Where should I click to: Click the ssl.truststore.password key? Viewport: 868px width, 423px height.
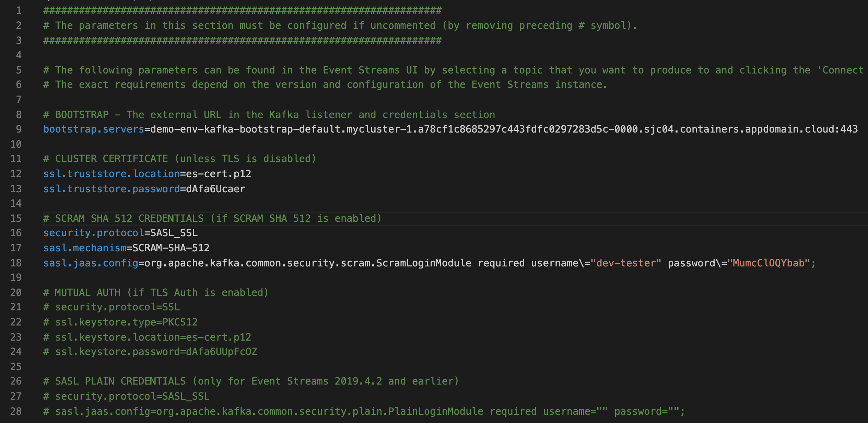[x=112, y=189]
